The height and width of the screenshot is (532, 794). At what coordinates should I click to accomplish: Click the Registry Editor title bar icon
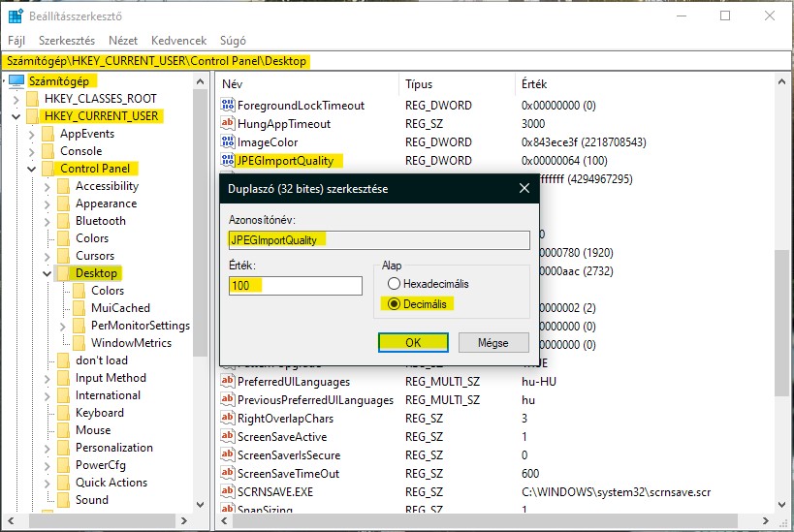pos(16,16)
